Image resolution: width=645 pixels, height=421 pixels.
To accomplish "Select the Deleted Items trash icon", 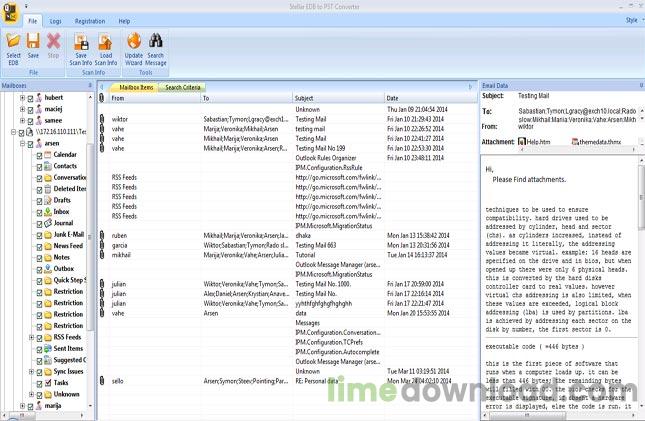I will click(x=48, y=189).
